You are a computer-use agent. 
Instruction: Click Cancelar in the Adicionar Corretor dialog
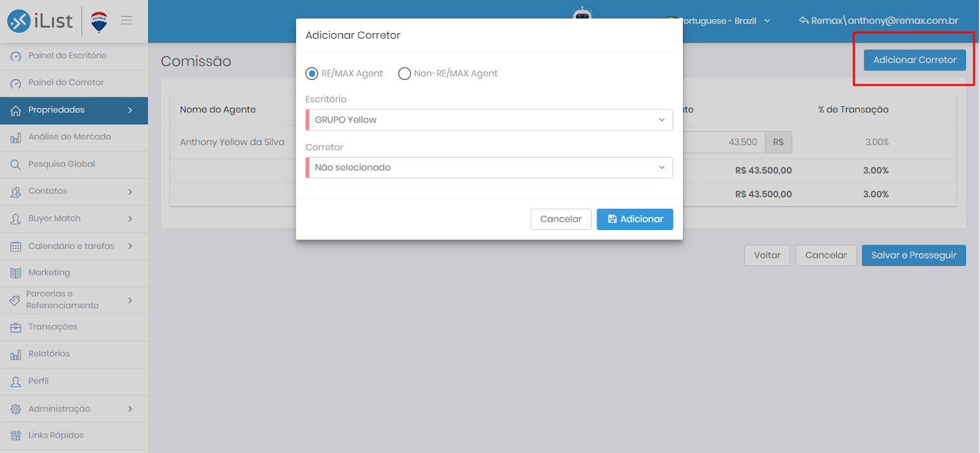561,219
